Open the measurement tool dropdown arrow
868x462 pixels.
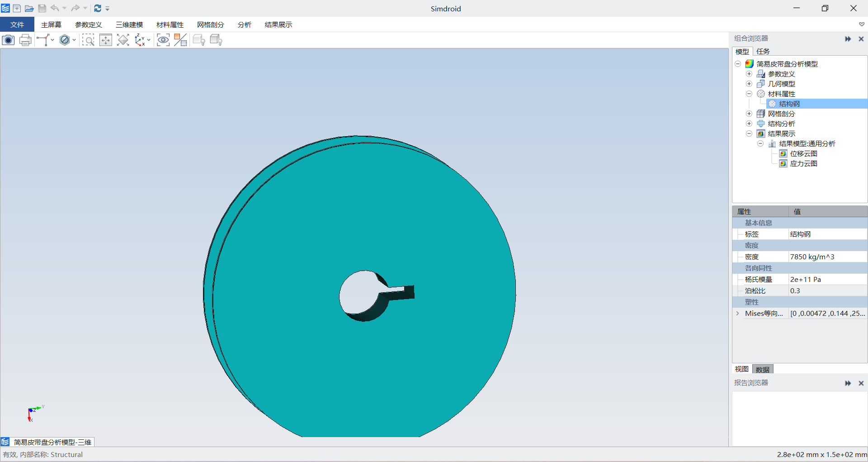point(52,40)
